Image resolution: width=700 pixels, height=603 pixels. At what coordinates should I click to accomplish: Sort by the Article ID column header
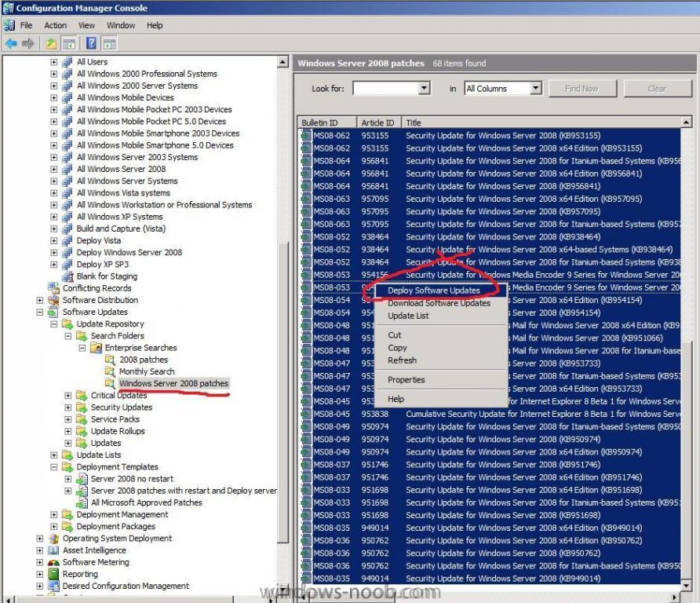click(379, 122)
